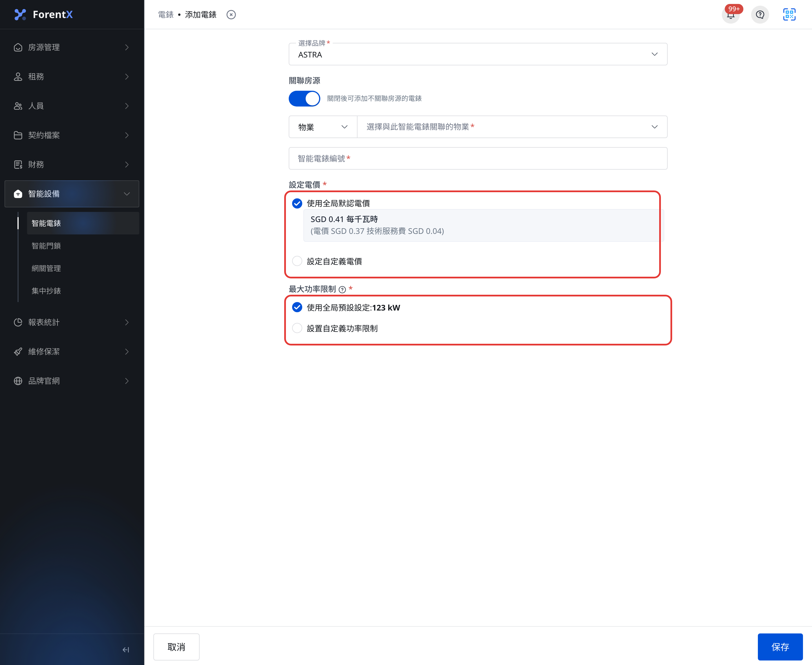Screen dimensions: 812x665
Task: Open the help question mark icon in header
Action: click(760, 15)
